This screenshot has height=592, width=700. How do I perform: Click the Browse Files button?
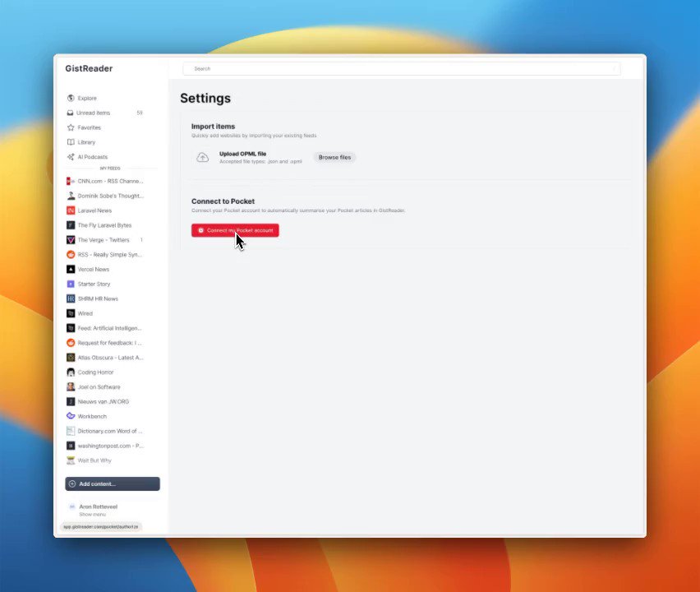334,157
